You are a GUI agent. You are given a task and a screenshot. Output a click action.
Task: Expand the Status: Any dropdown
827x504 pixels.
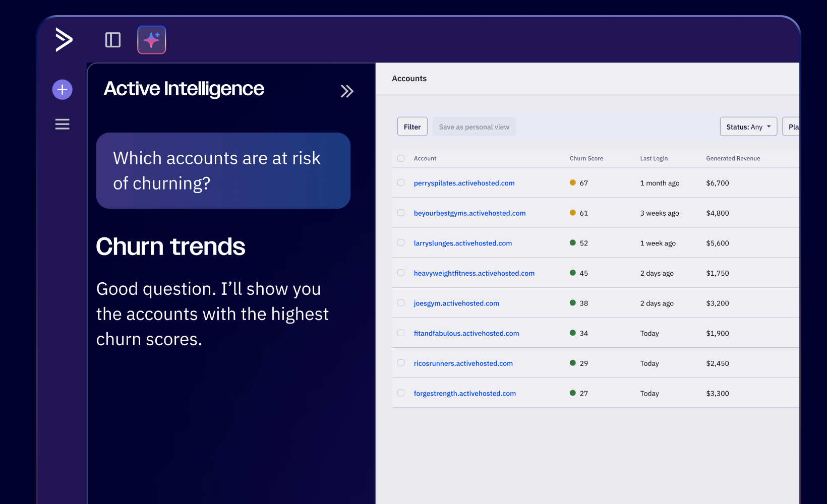click(x=748, y=127)
